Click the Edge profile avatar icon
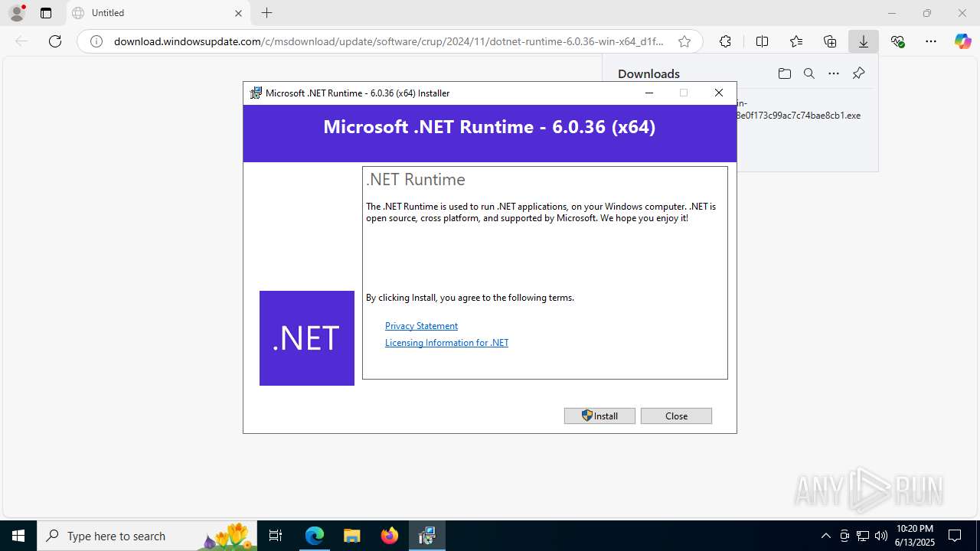 (17, 13)
